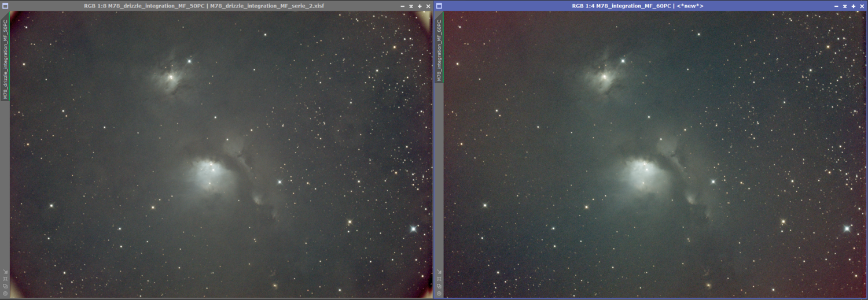Click overlapping squares icon in the drizzle_integration window sidebar
This screenshot has height=300, width=868.
tap(5, 286)
